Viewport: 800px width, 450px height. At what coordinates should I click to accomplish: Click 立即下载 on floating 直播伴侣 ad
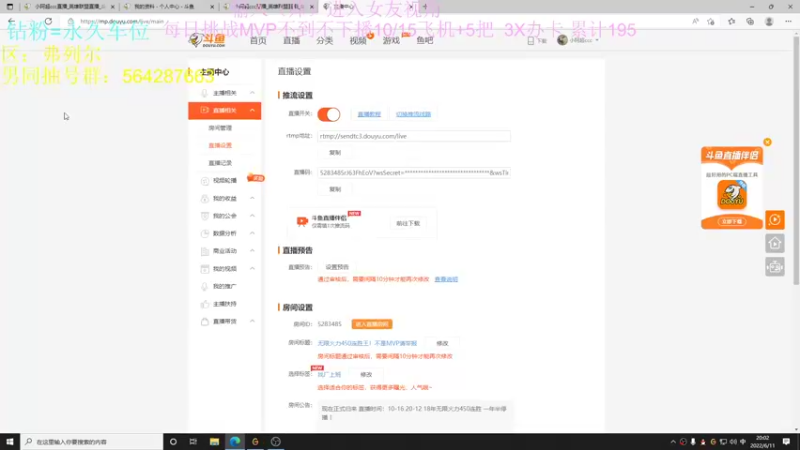pos(732,221)
